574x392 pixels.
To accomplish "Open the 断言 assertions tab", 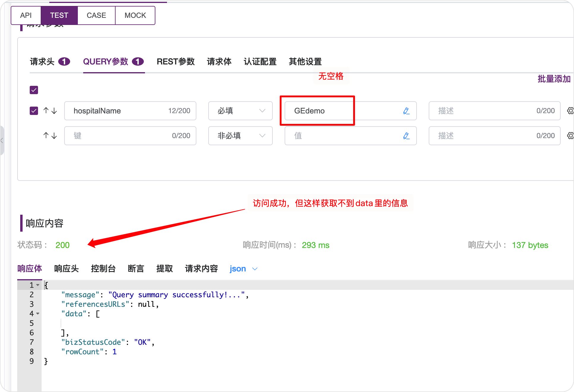I will pyautogui.click(x=136, y=268).
